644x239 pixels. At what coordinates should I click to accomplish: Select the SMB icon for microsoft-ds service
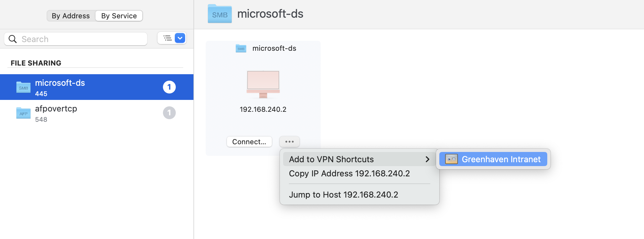23,87
